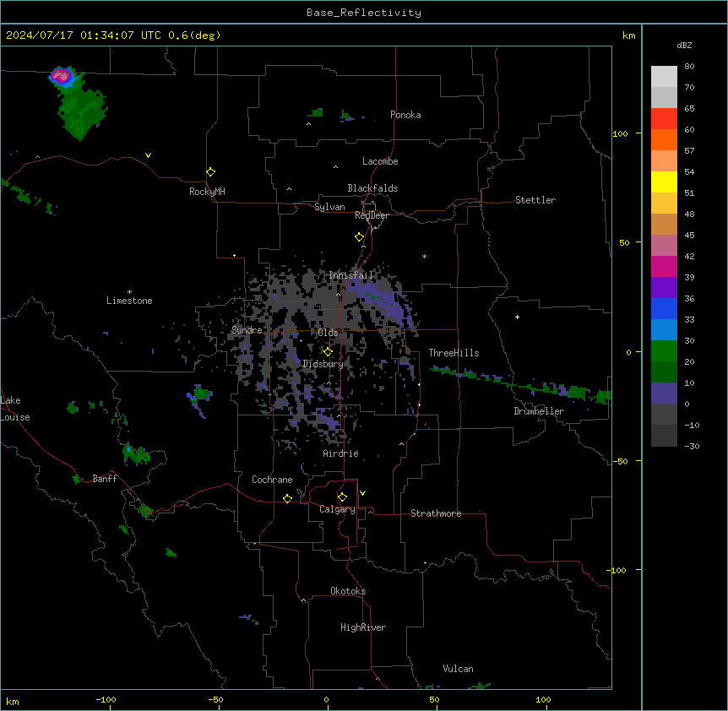This screenshot has height=711, width=728.
Task: Click the yellow diamond marker above Calgary label
Action: pos(342,497)
